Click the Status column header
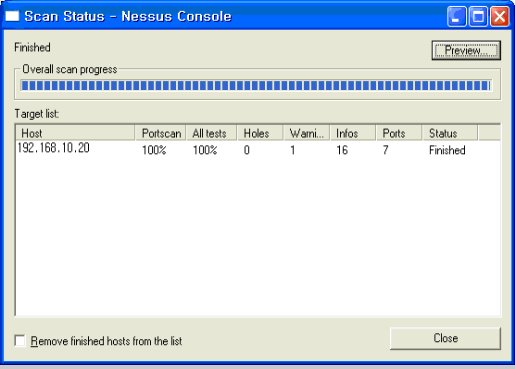The width and height of the screenshot is (515, 369). coord(450,133)
